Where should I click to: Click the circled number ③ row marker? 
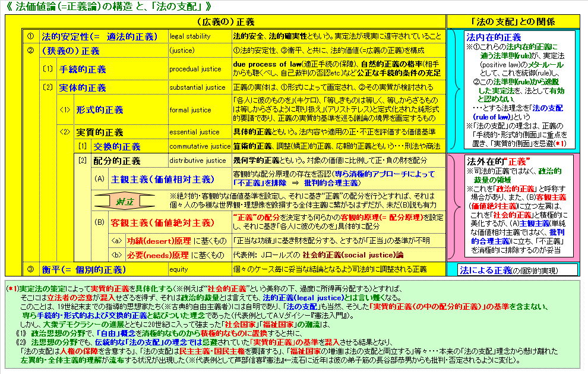click(30, 269)
